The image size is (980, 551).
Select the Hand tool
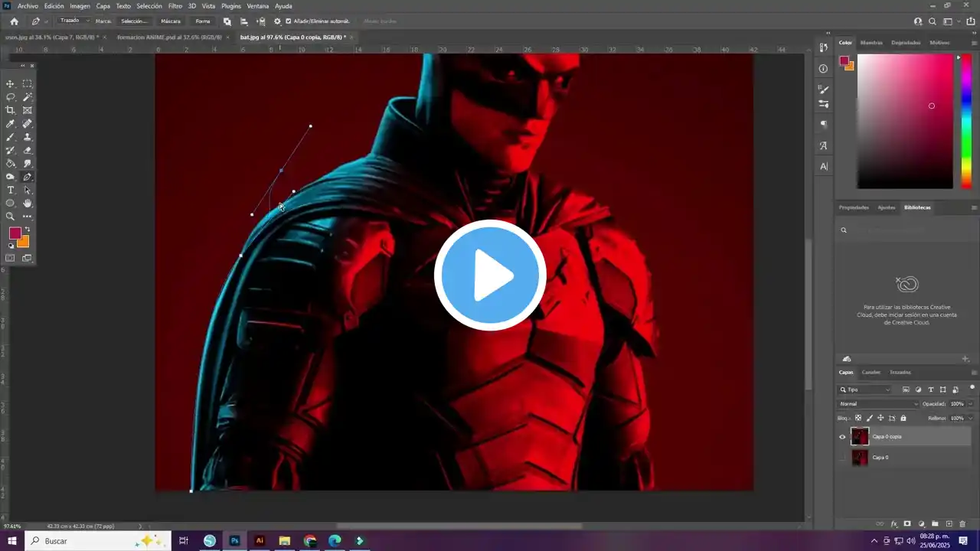pos(28,203)
